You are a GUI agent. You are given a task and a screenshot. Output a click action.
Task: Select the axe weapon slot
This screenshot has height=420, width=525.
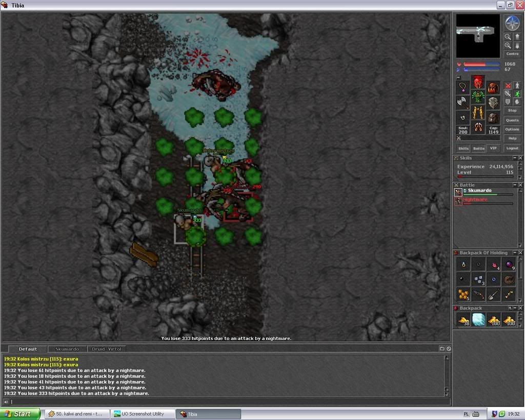(x=463, y=103)
